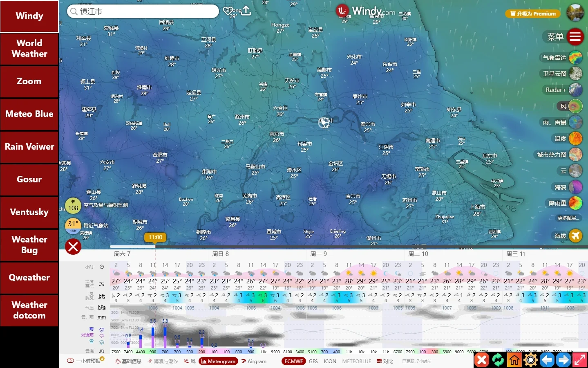588x368 pixels.
Task: Open the user profile avatar
Action: [575, 13]
